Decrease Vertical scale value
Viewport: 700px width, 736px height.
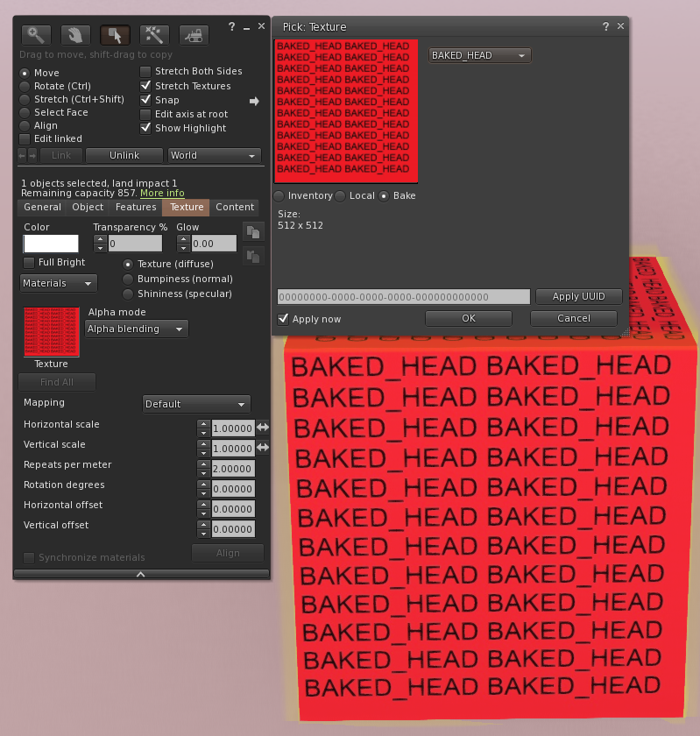pos(203,453)
